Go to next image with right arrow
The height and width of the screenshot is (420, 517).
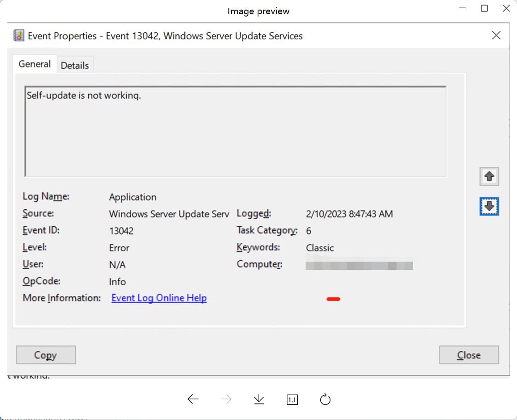(226, 399)
